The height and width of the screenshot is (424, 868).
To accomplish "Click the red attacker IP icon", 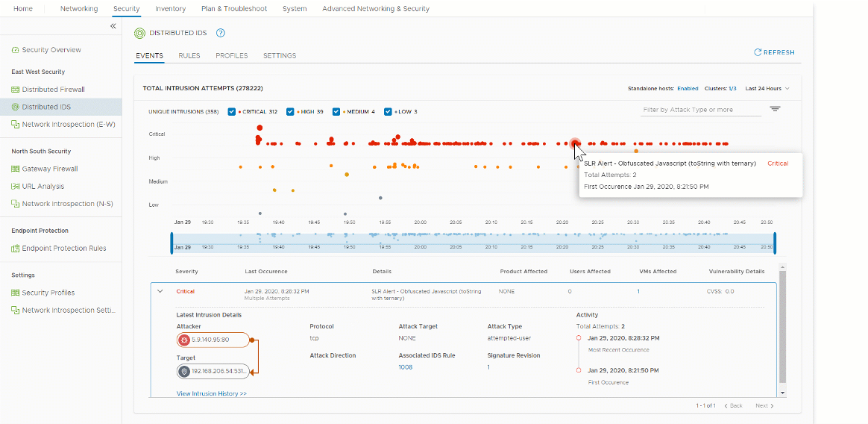I will [184, 340].
